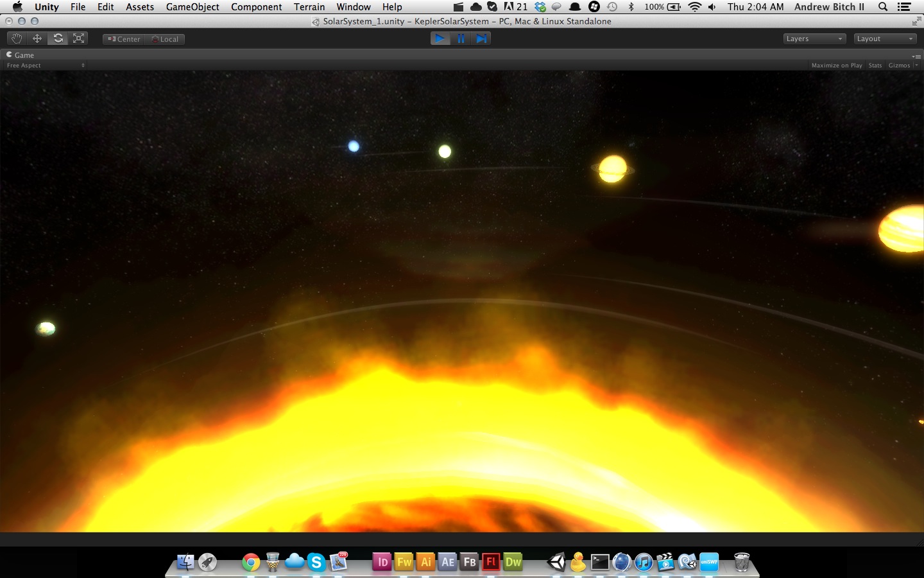Screen dimensions: 924x578
Task: Toggle the Local handle rotation button
Action: point(165,39)
